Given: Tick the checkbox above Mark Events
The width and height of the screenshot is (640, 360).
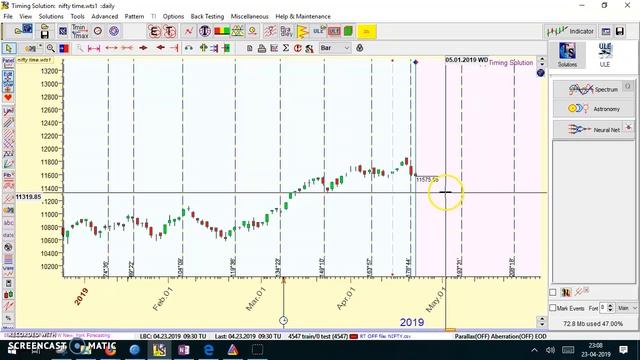Looking at the screenshot, I should pos(553,293).
